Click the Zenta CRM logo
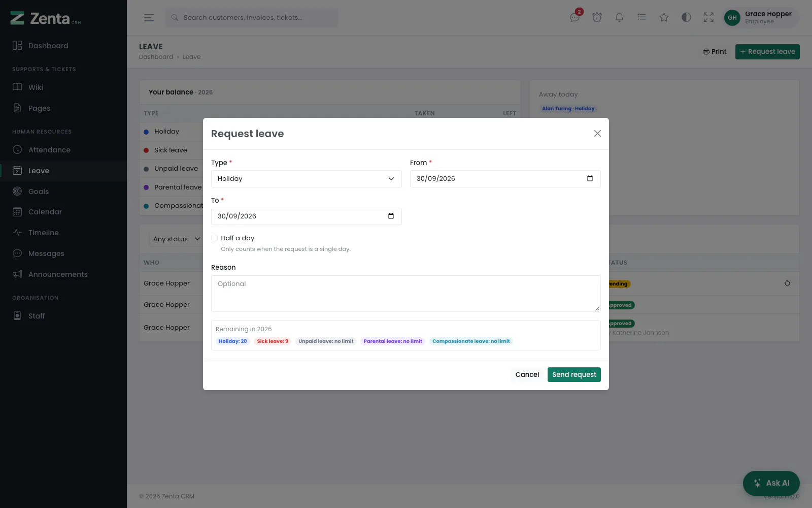The width and height of the screenshot is (812, 508). (x=46, y=19)
